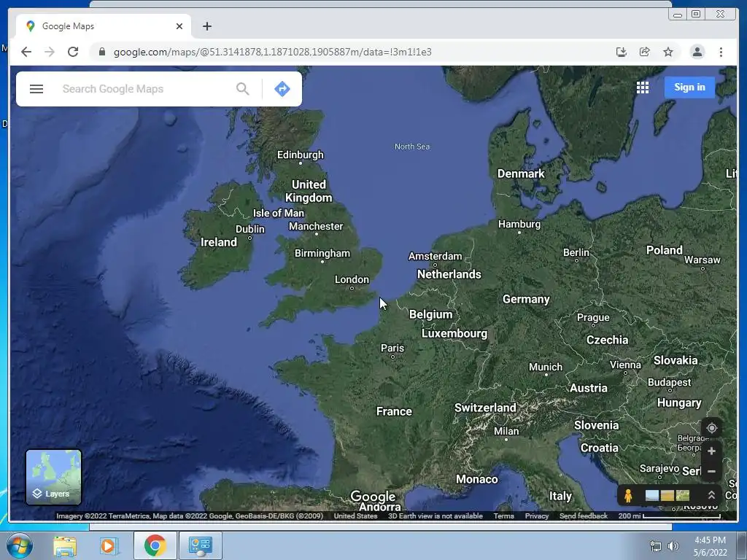Launch media player from the taskbar
The height and width of the screenshot is (560, 747).
pyautogui.click(x=109, y=545)
